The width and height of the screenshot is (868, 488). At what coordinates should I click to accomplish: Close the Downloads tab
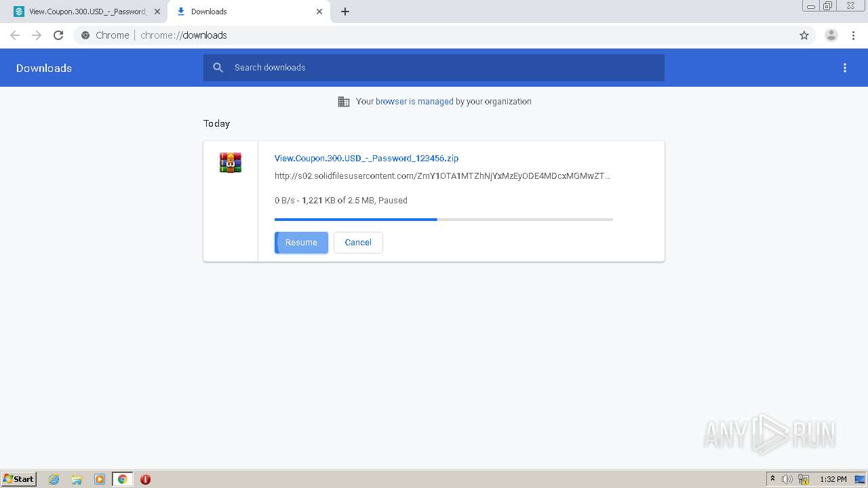(319, 12)
